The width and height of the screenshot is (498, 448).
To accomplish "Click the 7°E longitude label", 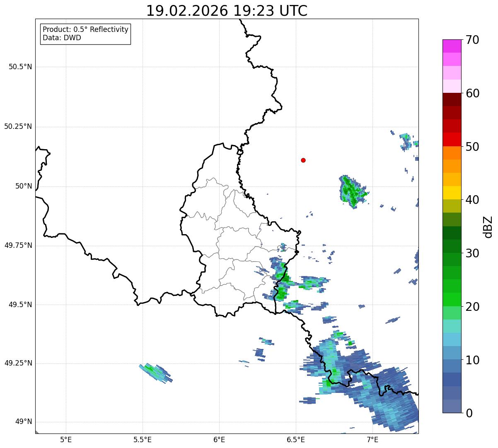I will click(x=372, y=440).
